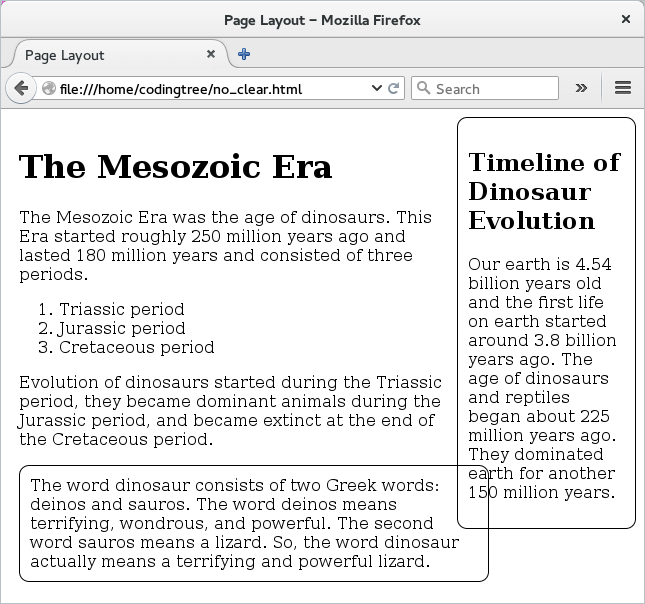Click the Cretaceous period list item
The image size is (645, 604).
coord(136,347)
